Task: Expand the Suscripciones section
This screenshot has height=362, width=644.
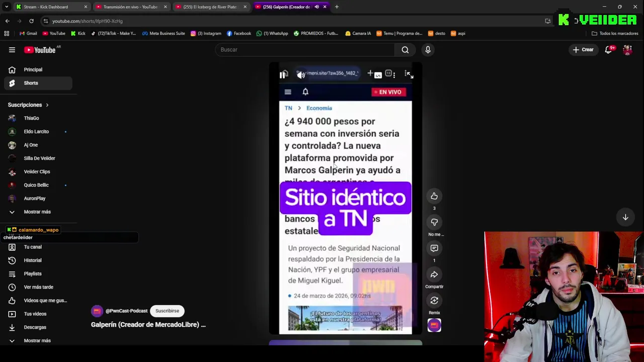Action: coord(28,105)
